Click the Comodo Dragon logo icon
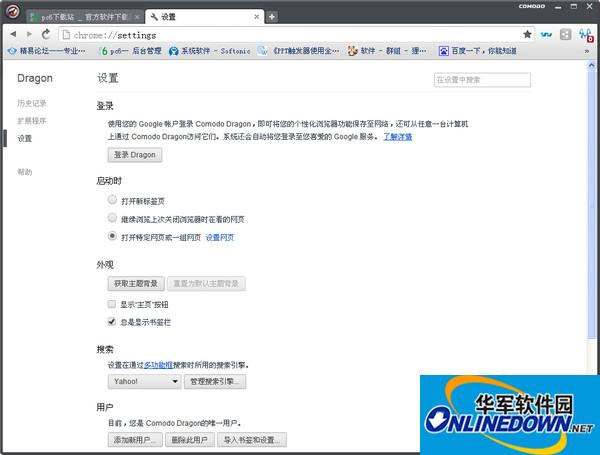 coord(13,11)
